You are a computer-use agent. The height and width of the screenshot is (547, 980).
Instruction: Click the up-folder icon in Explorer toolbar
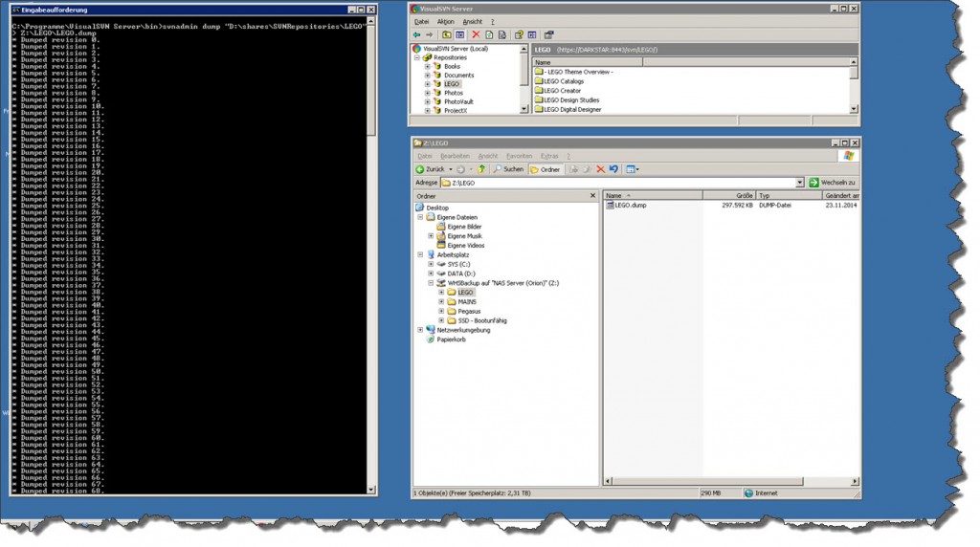coord(481,169)
